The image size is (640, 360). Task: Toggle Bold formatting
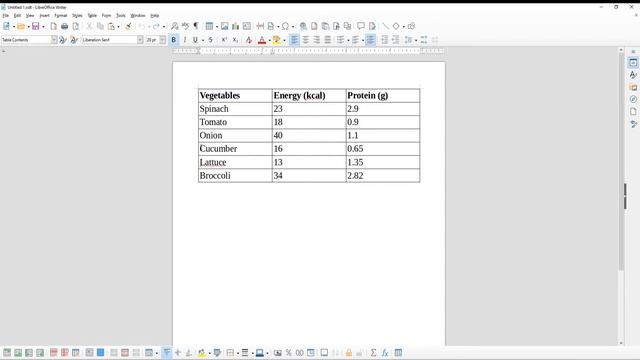point(173,40)
